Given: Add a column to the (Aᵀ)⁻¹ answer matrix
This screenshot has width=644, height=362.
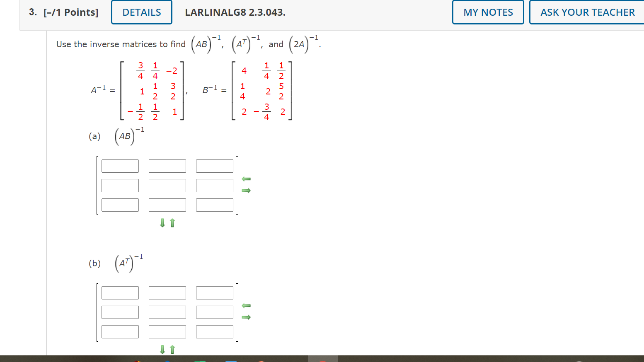Looking at the screenshot, I should pos(246,317).
